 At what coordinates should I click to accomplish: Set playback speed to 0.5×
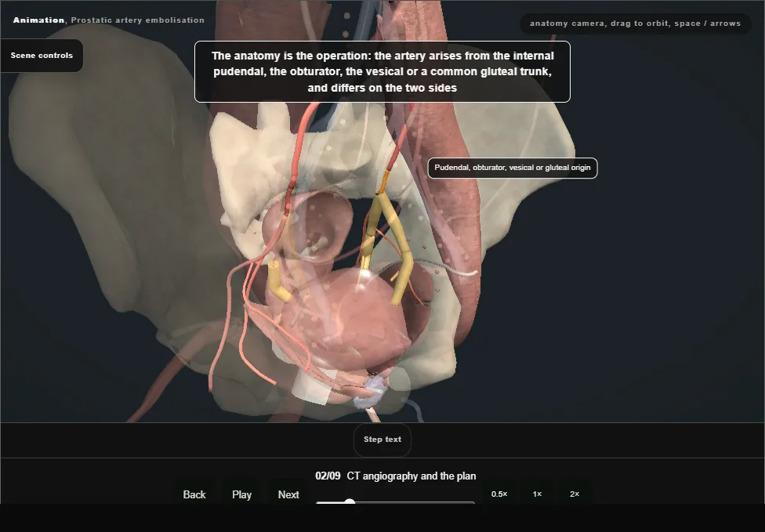[x=499, y=494]
